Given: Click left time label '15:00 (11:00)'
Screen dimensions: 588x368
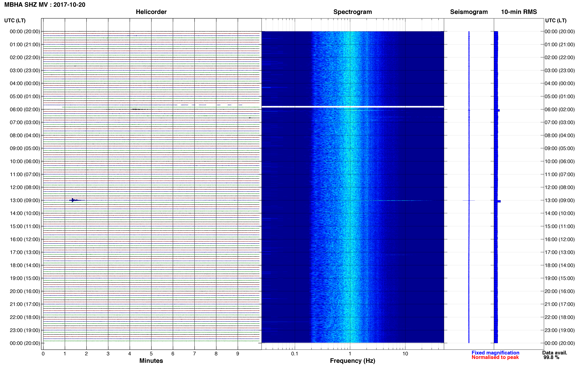Looking at the screenshot, I should (x=25, y=226).
